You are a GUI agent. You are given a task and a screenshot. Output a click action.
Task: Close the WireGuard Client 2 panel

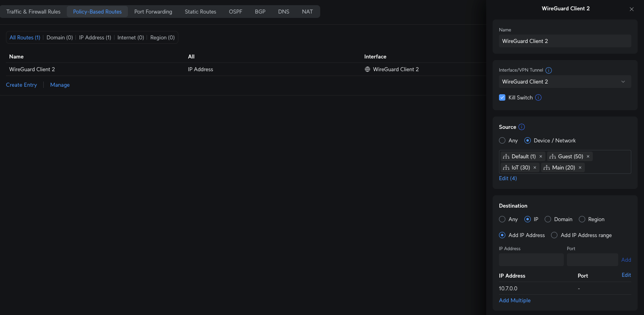[631, 9]
